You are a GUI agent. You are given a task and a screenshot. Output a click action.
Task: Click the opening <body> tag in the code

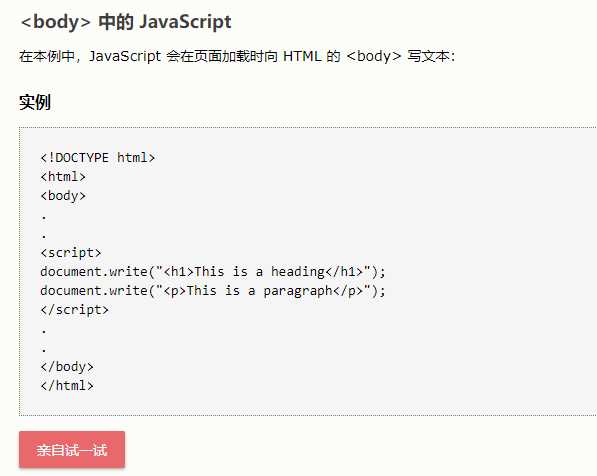[63, 195]
